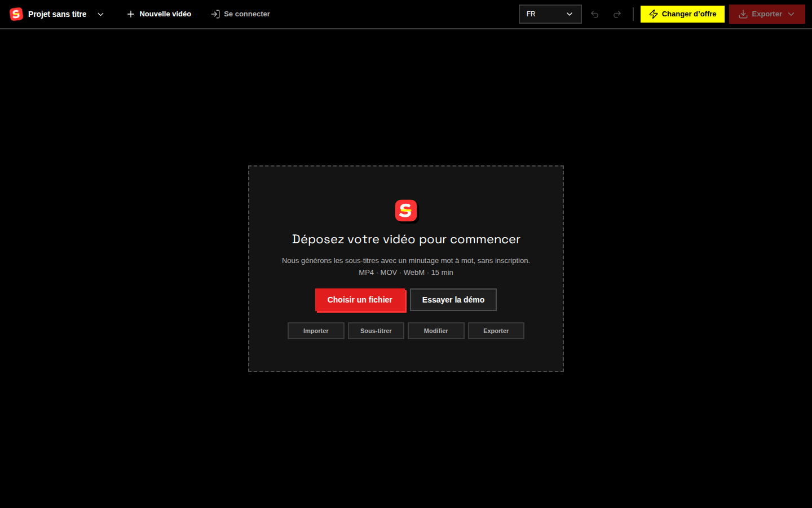Click Choisir un fichier to upload video

360,300
